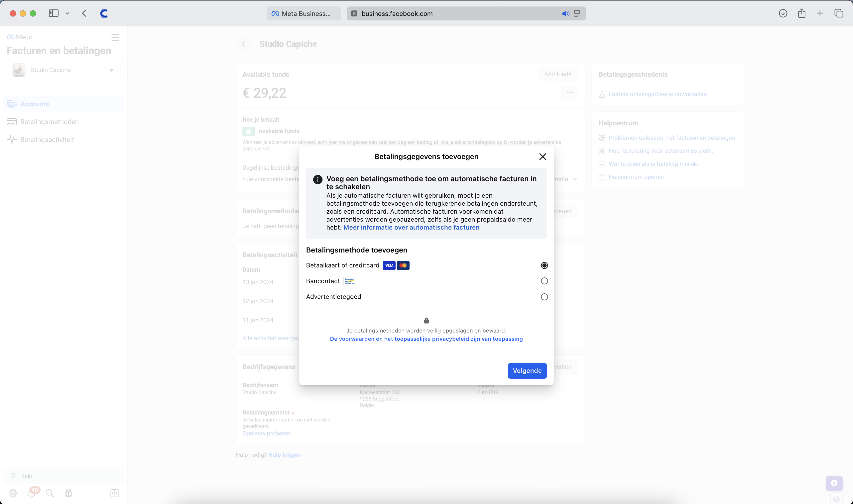Close the Betalingsgegevens toevoegen dialog
The width and height of the screenshot is (853, 504).
[x=543, y=157]
